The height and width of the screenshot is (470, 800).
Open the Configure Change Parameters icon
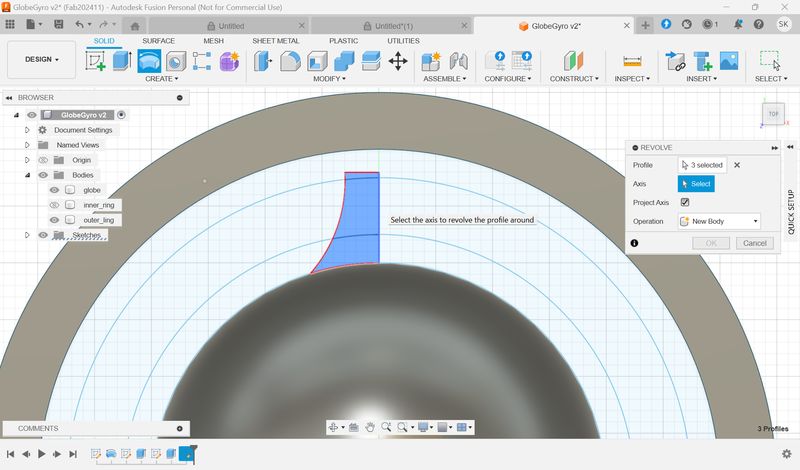click(x=495, y=61)
